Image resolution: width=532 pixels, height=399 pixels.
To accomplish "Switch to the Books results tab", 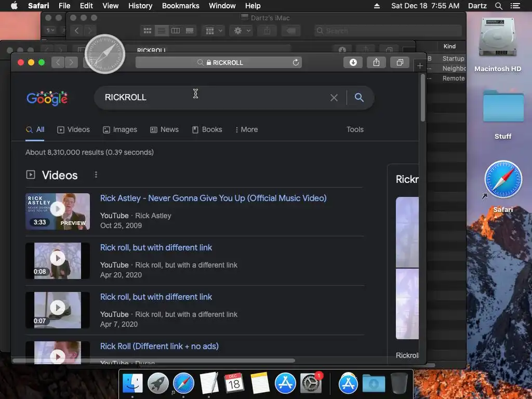I will [x=207, y=129].
